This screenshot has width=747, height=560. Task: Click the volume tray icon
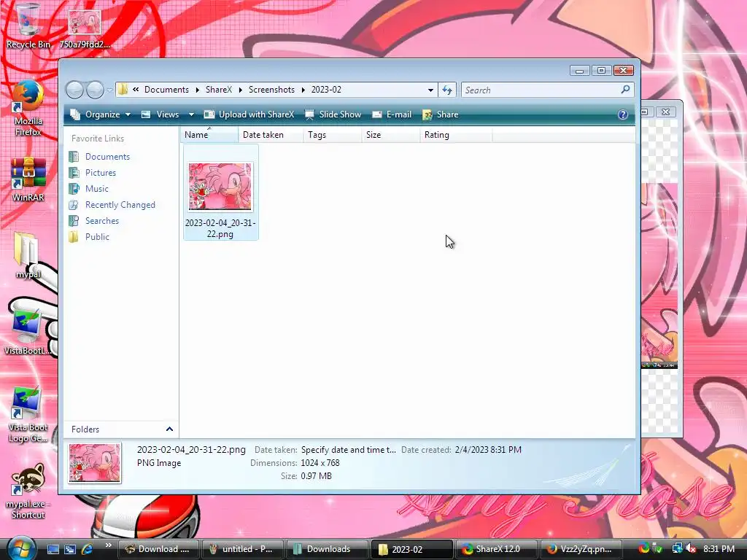pyautogui.click(x=692, y=548)
